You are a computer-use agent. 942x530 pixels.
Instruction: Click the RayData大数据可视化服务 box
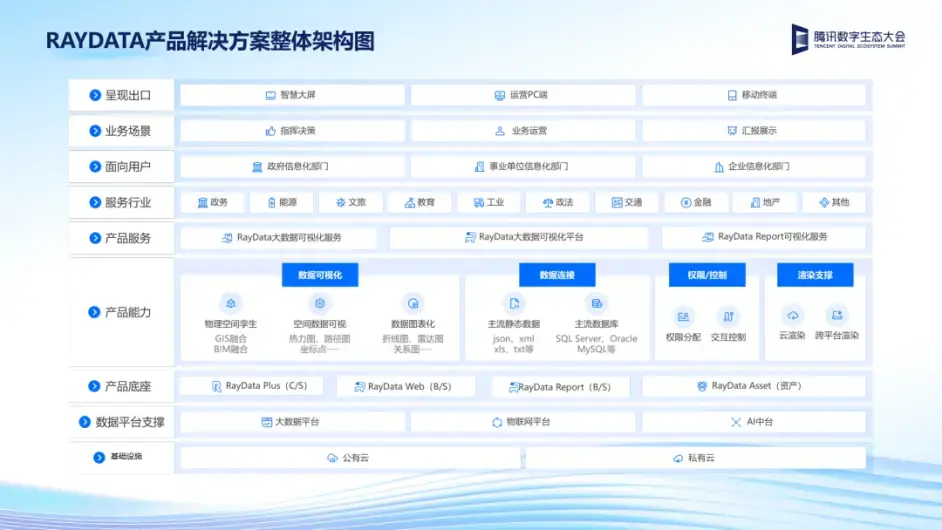(278, 237)
